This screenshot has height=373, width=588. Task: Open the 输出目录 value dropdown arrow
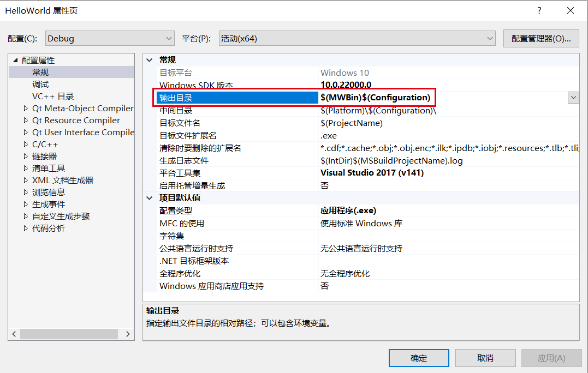pos(573,97)
